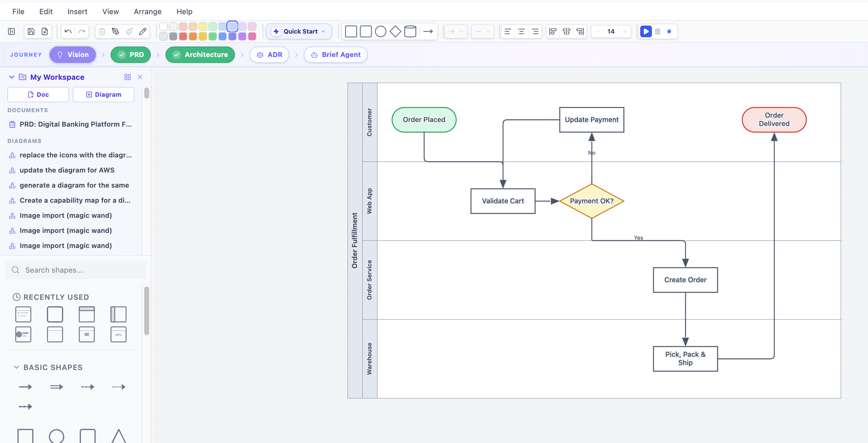Click the Export file icon

[44, 31]
